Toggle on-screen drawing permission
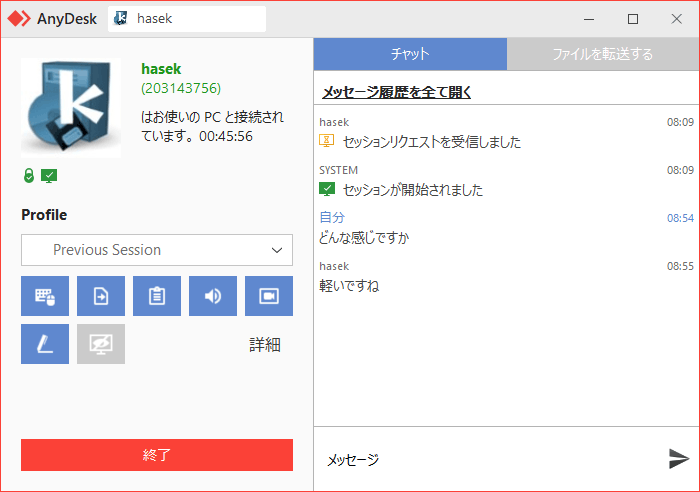Screen dimensions: 700x492 point(45,344)
